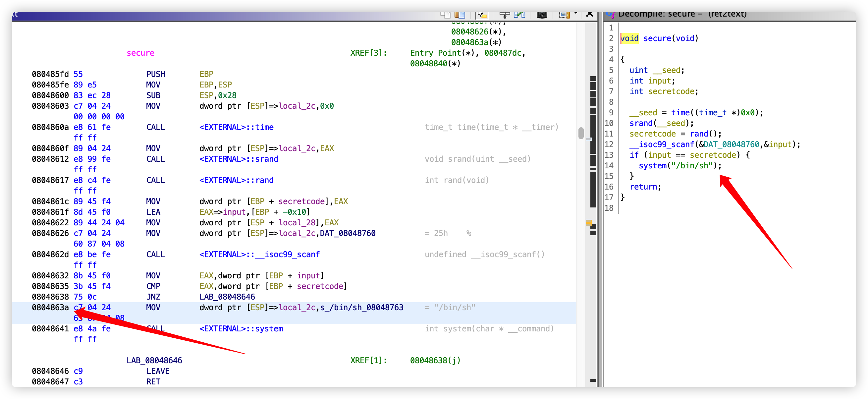Click srand call on decompiler line 10

click(641, 123)
